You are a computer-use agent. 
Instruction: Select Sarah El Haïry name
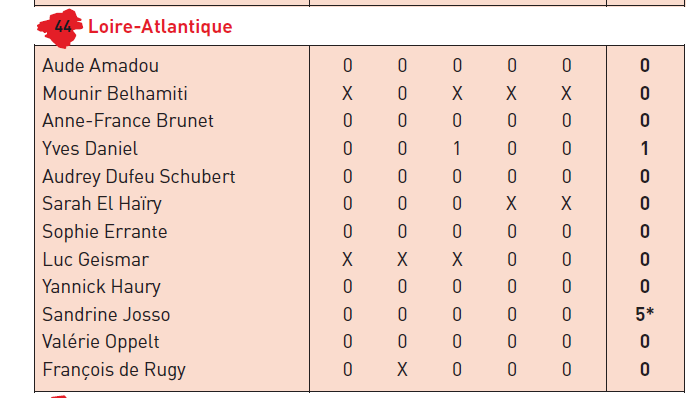pos(102,204)
